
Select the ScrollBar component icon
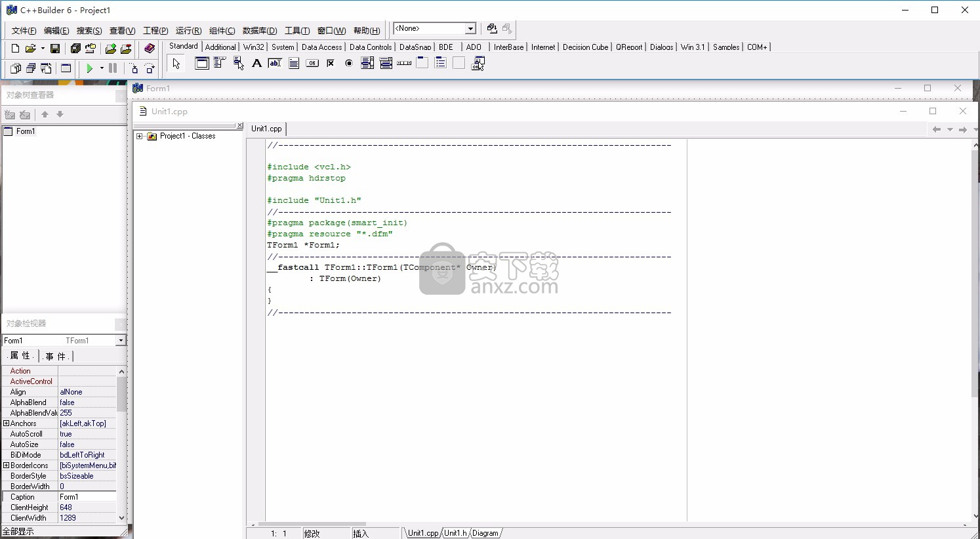404,64
